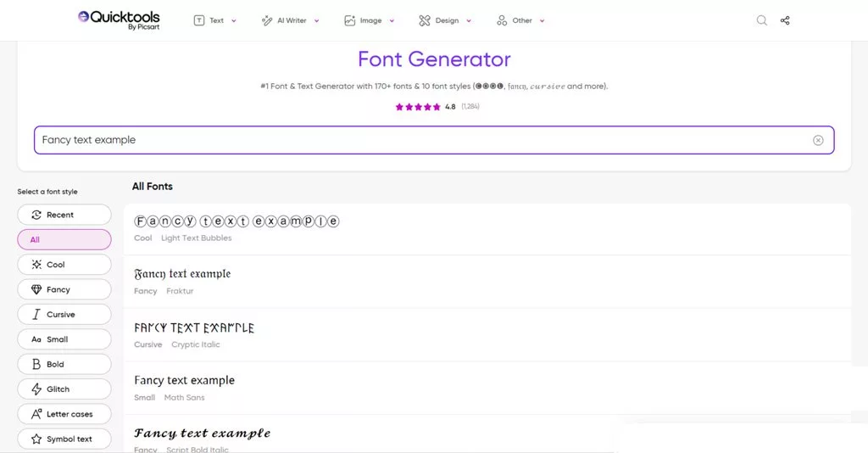Screen dimensions: 868x453
Task: Open the Recent fonts filter
Action: click(x=64, y=215)
